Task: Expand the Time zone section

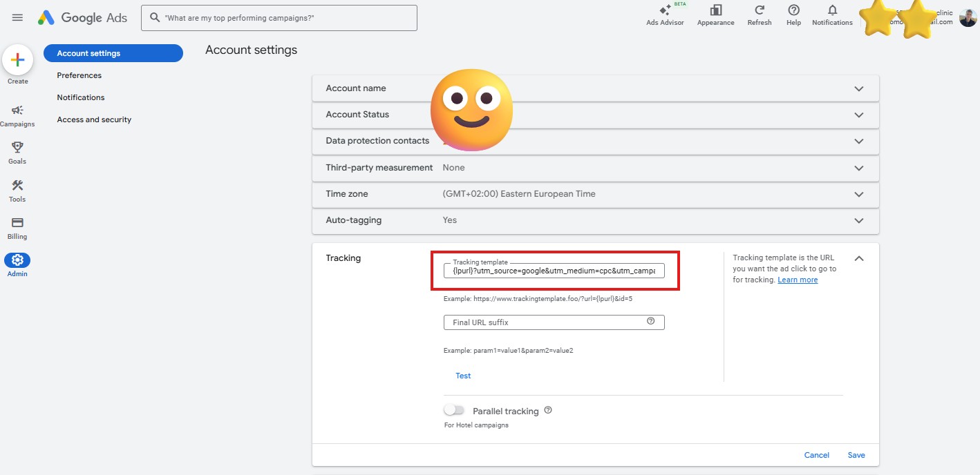Action: point(858,194)
